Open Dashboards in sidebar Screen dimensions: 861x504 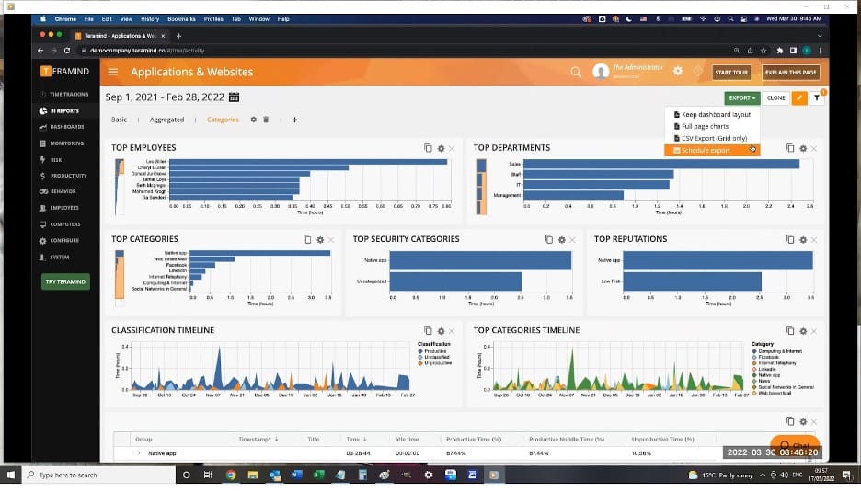tap(64, 127)
